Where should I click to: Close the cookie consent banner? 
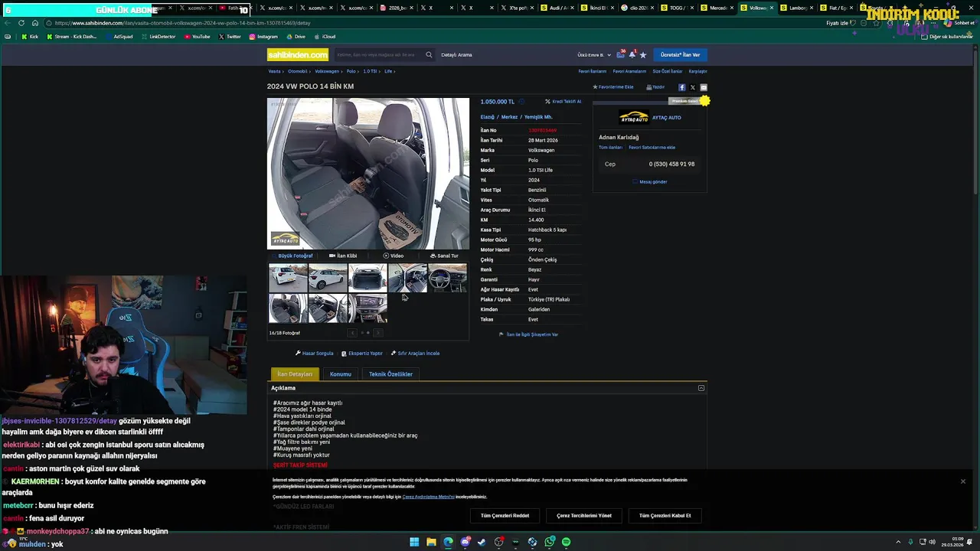point(962,481)
